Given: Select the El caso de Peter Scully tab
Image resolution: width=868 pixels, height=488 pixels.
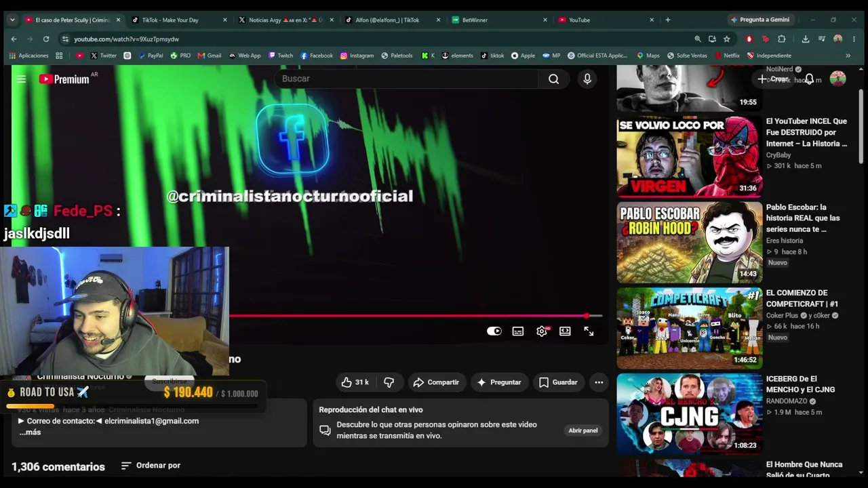Looking at the screenshot, I should pos(72,20).
